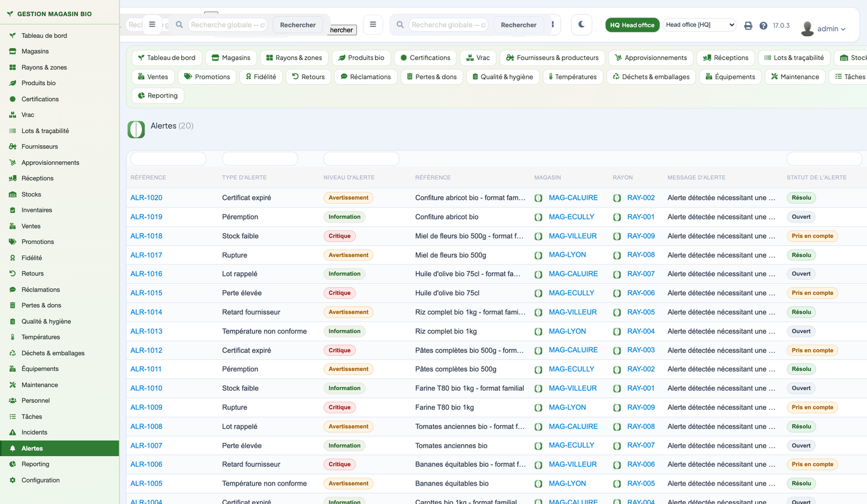Click the Pris en compte status for ALR-1012
867x504 pixels.
tap(812, 350)
